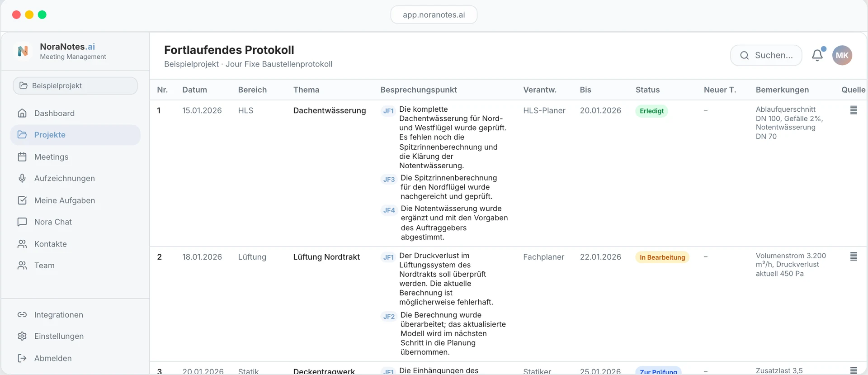The height and width of the screenshot is (375, 868).
Task: Click the JF2 tag in Lüftung row
Action: coord(389,317)
